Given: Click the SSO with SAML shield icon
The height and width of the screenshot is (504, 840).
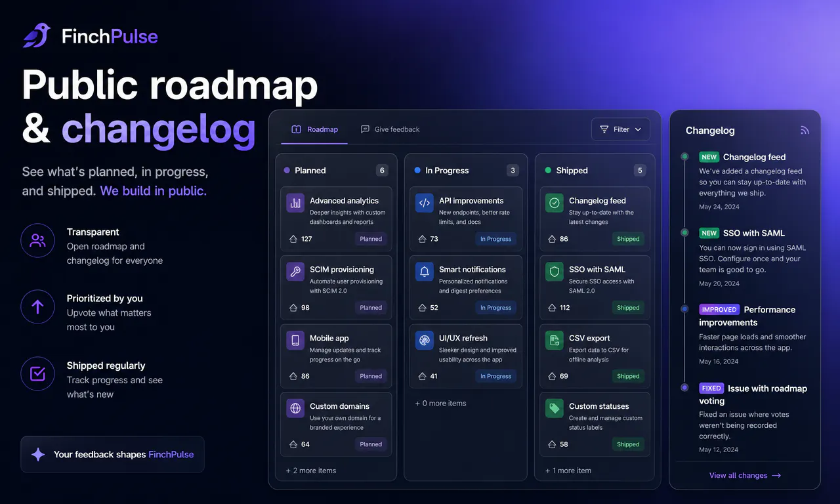Looking at the screenshot, I should coord(555,272).
